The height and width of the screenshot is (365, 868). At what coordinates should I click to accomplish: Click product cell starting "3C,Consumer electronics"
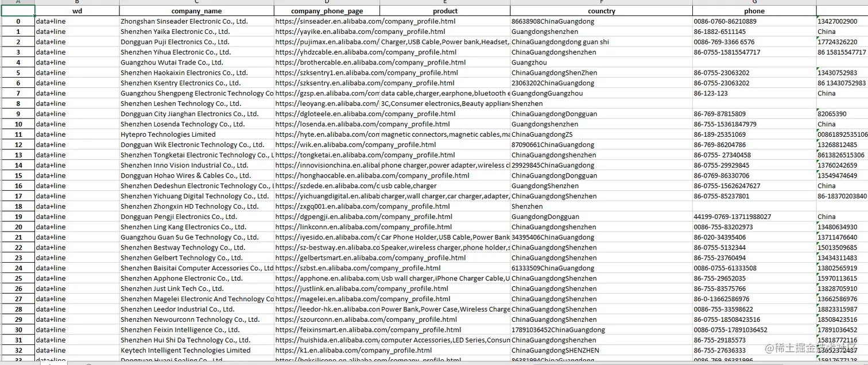click(x=445, y=103)
